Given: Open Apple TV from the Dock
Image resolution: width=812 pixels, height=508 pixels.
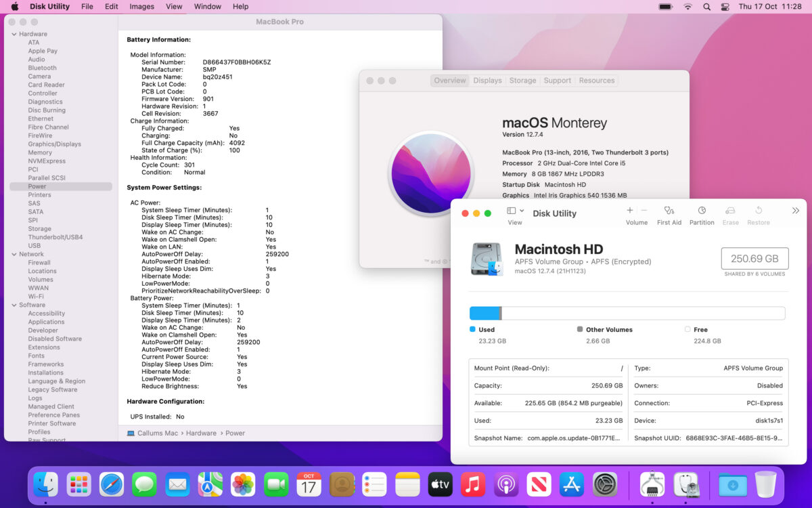Looking at the screenshot, I should 441,484.
